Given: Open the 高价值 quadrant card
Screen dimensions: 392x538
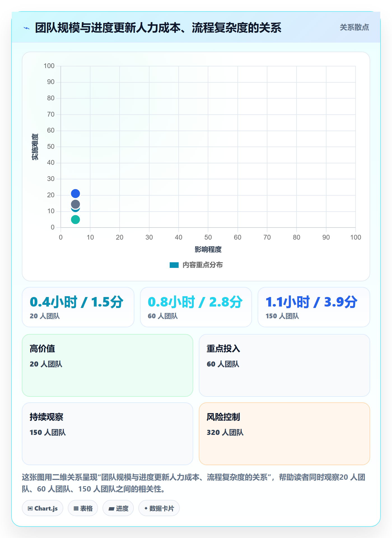Looking at the screenshot, I should (x=108, y=365).
